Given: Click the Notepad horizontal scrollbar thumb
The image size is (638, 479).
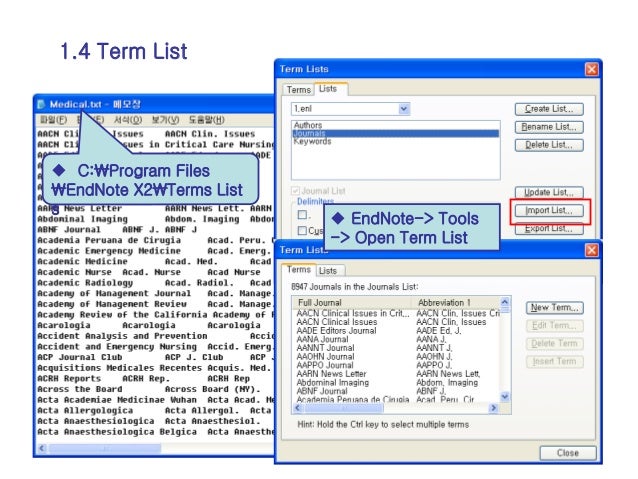Looking at the screenshot, I should (x=105, y=448).
